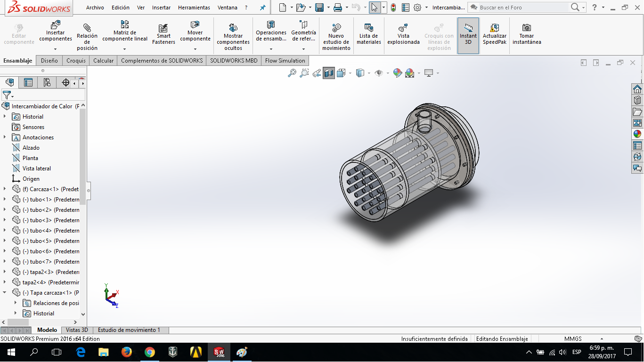Expand the Anotaciones tree node
The width and height of the screenshot is (644, 362).
pos(5,137)
